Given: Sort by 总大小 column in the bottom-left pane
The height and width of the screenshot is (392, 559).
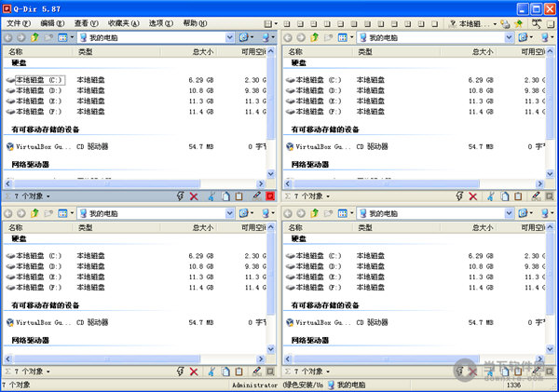Looking at the screenshot, I should 188,228.
